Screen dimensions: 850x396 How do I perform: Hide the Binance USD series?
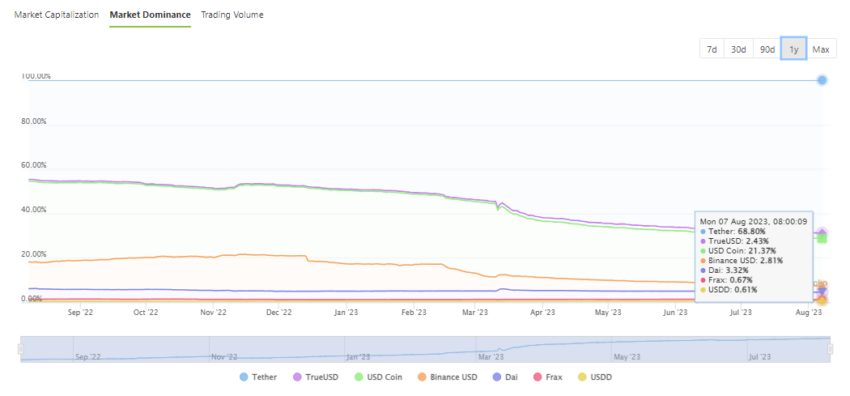pyautogui.click(x=447, y=377)
